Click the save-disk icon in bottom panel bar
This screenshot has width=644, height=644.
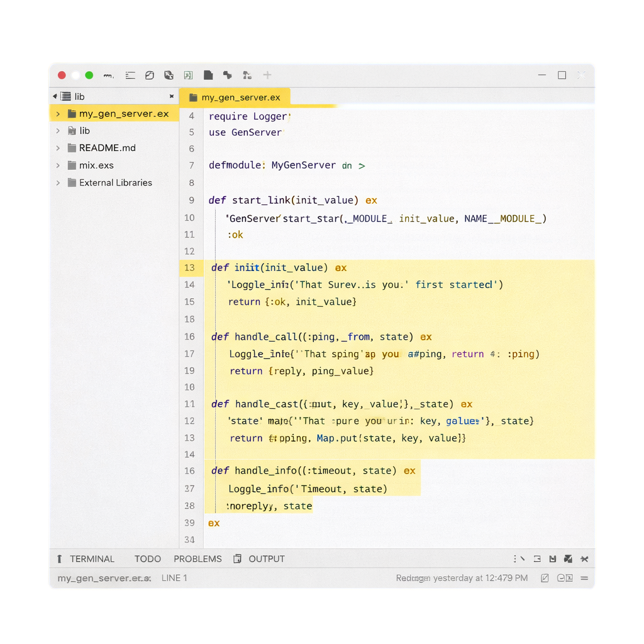pos(553,559)
